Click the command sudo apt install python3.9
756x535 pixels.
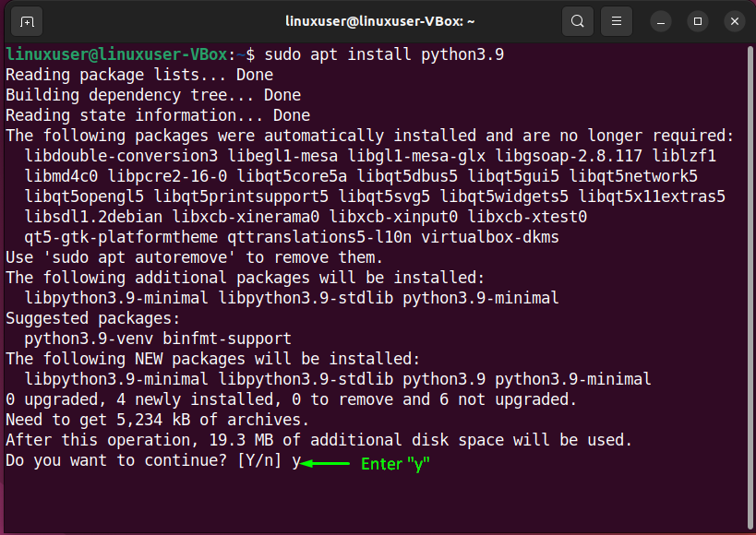coord(384,53)
